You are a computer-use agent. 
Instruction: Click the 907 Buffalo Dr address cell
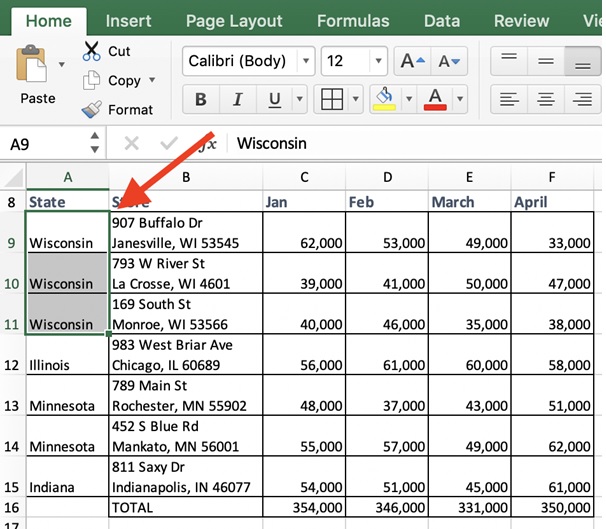click(186, 232)
